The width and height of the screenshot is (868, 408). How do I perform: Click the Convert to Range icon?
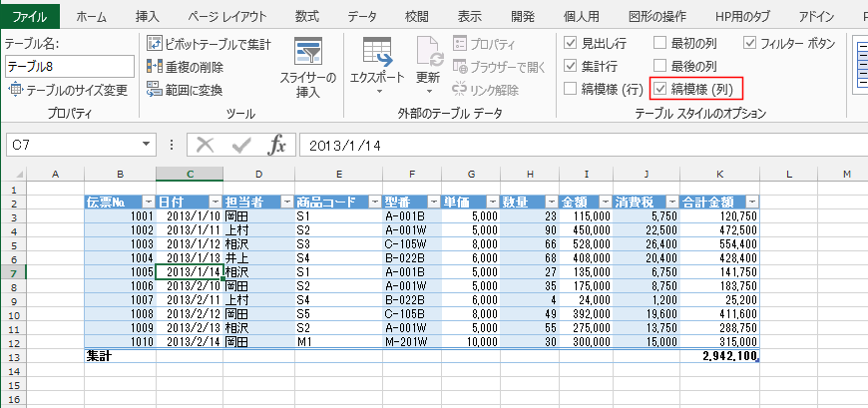pyautogui.click(x=155, y=90)
